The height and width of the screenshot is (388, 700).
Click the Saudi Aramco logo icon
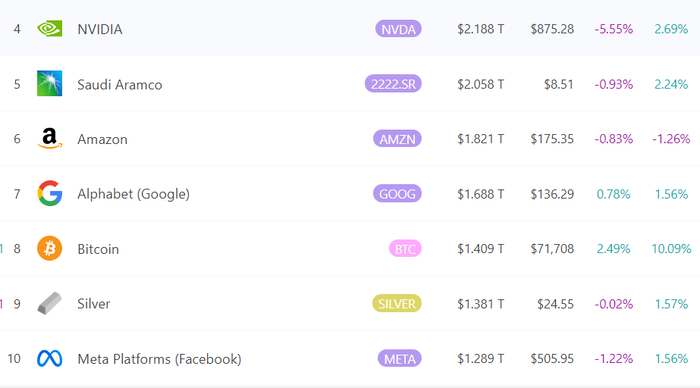[x=50, y=83]
